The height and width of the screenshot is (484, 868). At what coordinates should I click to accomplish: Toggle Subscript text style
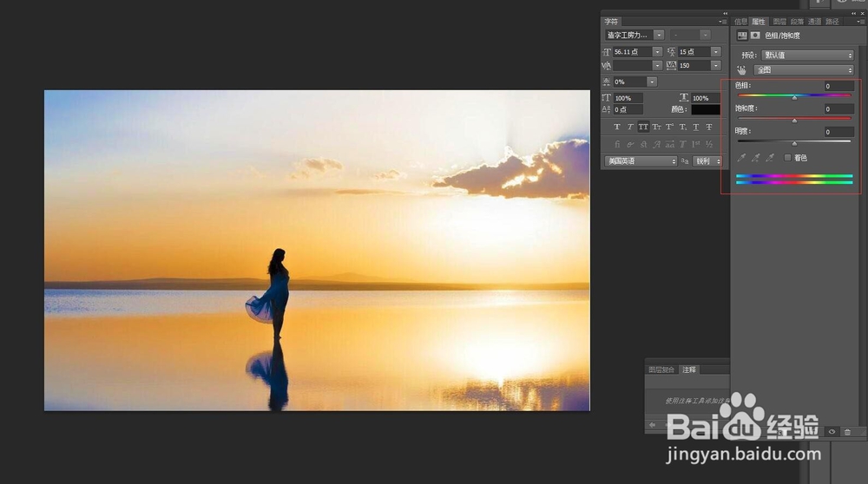tap(682, 128)
